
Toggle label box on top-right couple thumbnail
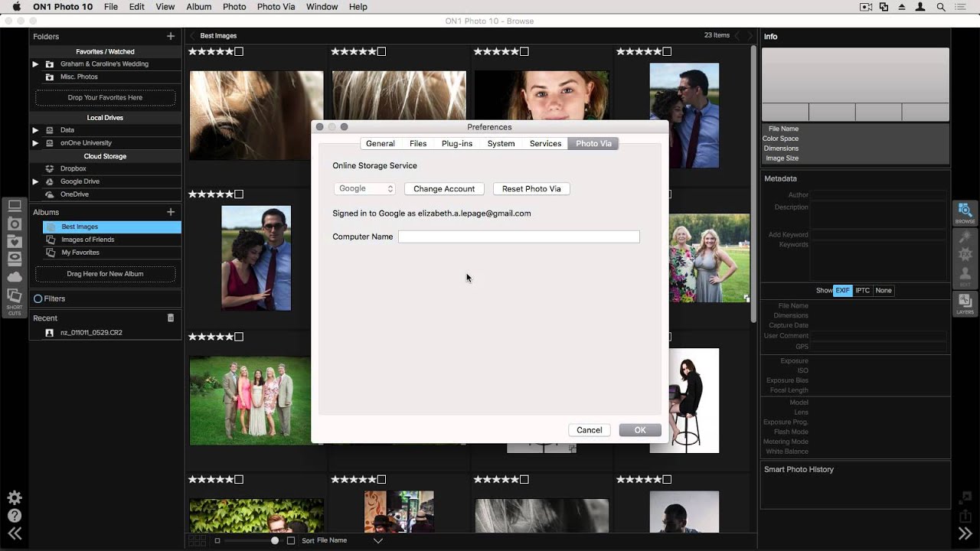click(667, 51)
